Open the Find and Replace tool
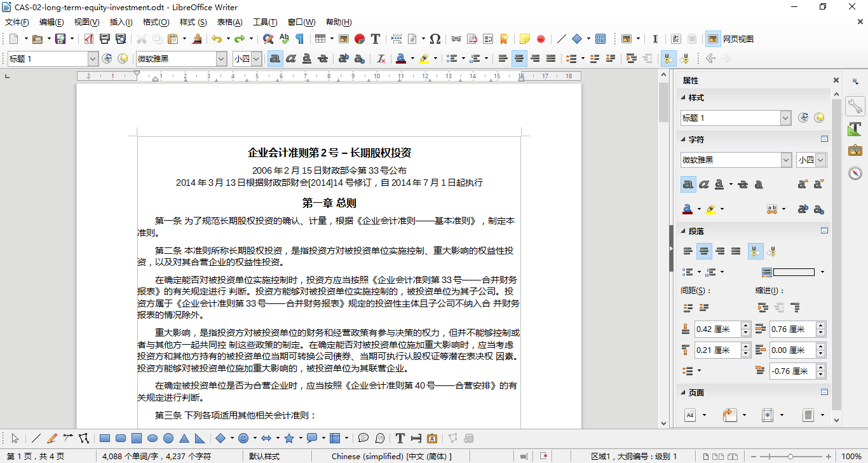The image size is (868, 463). (x=268, y=39)
